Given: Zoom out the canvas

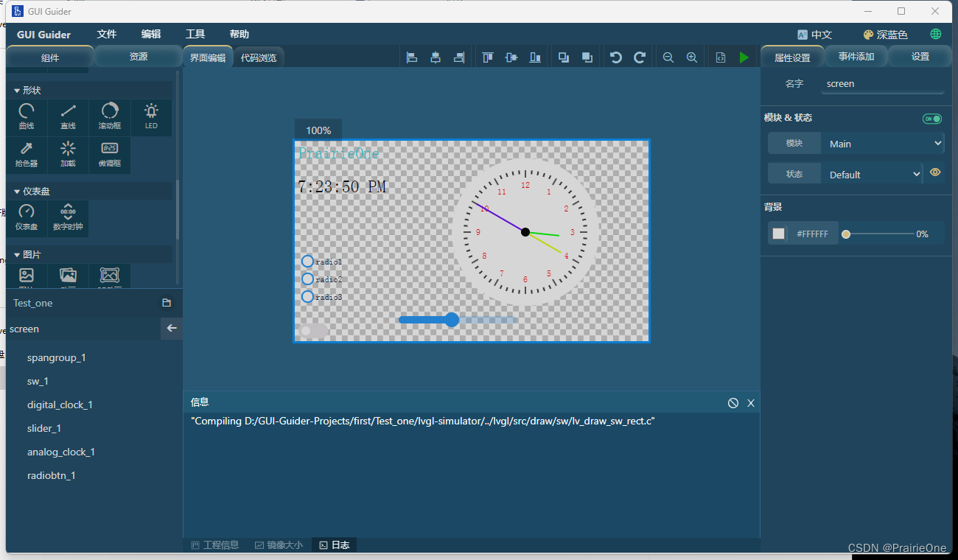Looking at the screenshot, I should 668,57.
